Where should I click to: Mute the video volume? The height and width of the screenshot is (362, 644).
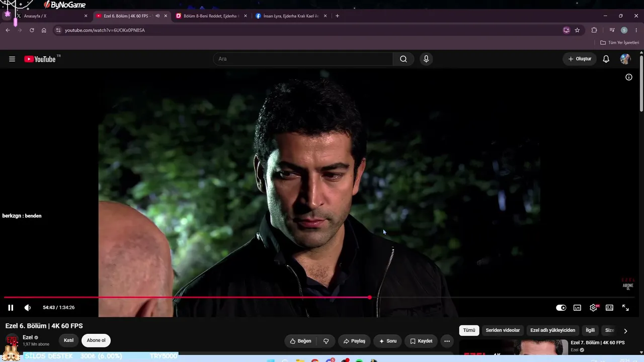coord(28,308)
